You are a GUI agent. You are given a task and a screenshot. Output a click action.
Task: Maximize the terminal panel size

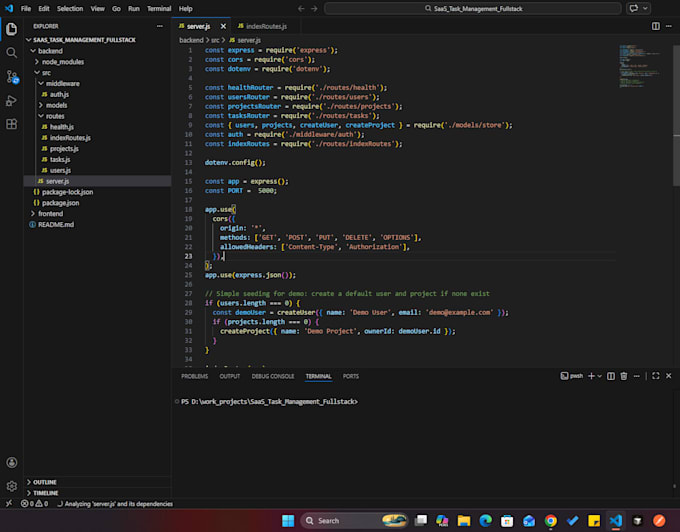(656, 376)
